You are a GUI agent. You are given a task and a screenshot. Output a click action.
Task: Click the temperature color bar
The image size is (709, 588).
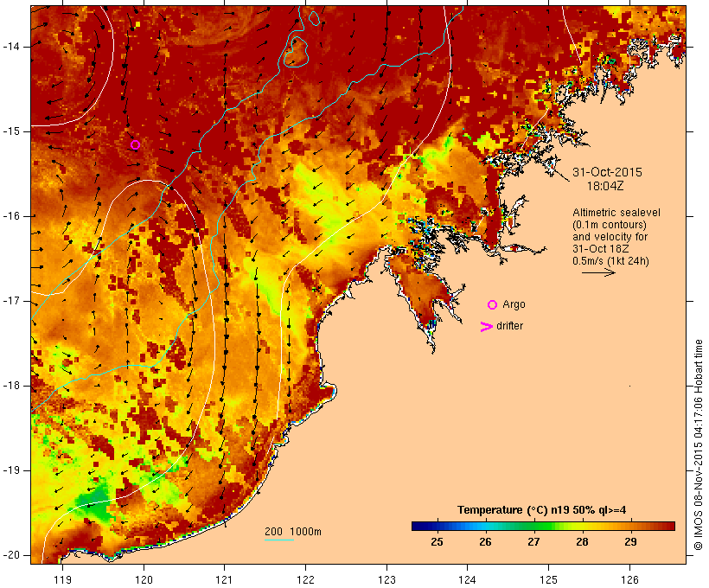[543, 526]
